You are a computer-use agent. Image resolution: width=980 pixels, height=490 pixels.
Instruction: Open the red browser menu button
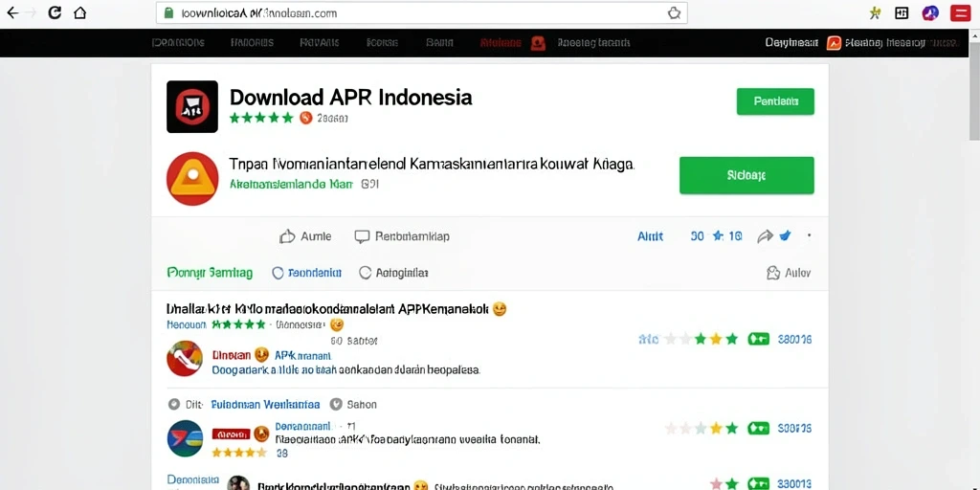click(x=961, y=12)
